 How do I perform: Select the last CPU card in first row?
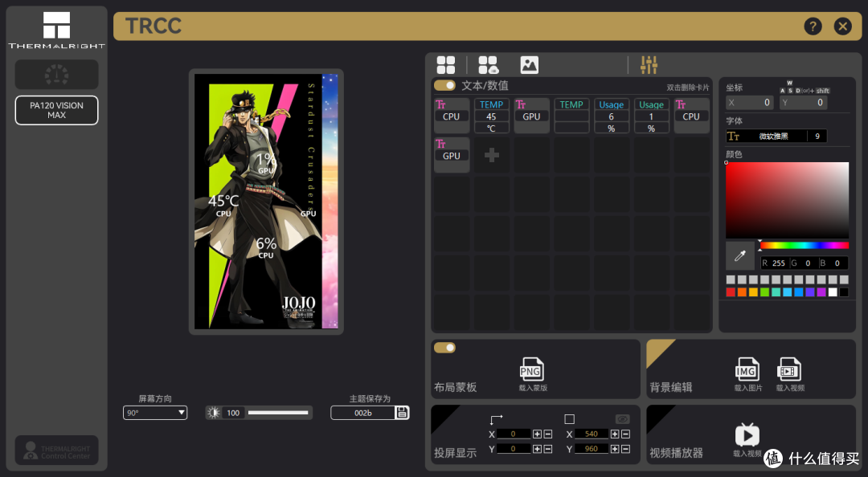691,116
